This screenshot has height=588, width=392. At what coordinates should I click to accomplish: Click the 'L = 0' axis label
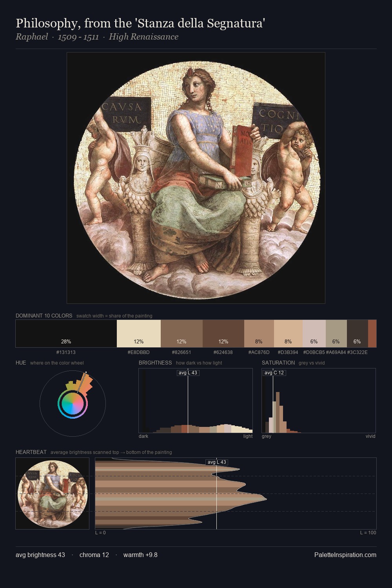(100, 533)
